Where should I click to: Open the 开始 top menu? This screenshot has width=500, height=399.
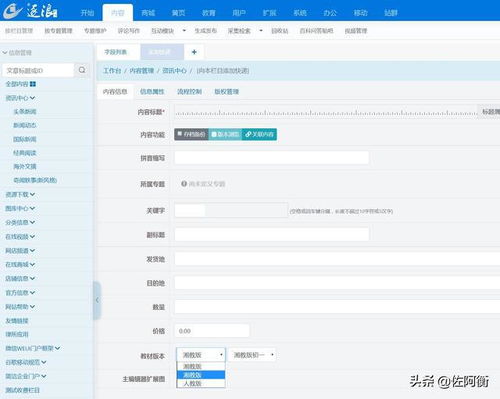(x=87, y=13)
